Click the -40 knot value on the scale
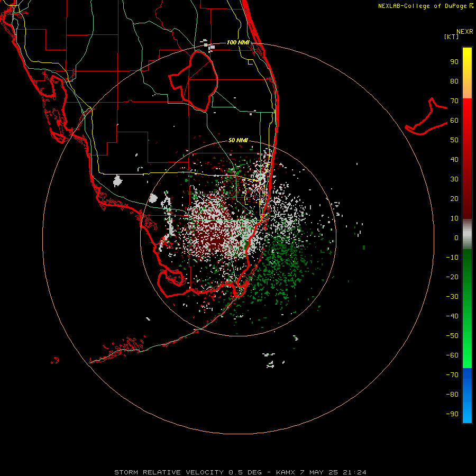This screenshot has height=476, width=476. (x=452, y=316)
